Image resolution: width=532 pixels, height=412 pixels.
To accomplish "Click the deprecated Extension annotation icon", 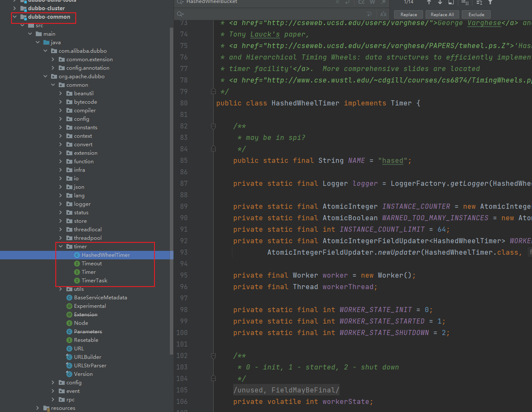I will point(69,315).
